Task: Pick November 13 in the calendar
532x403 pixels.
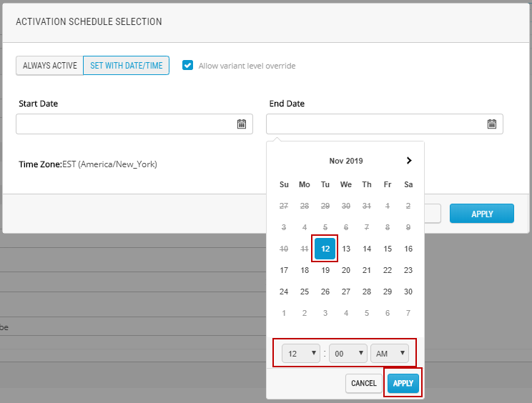Action: (346, 249)
